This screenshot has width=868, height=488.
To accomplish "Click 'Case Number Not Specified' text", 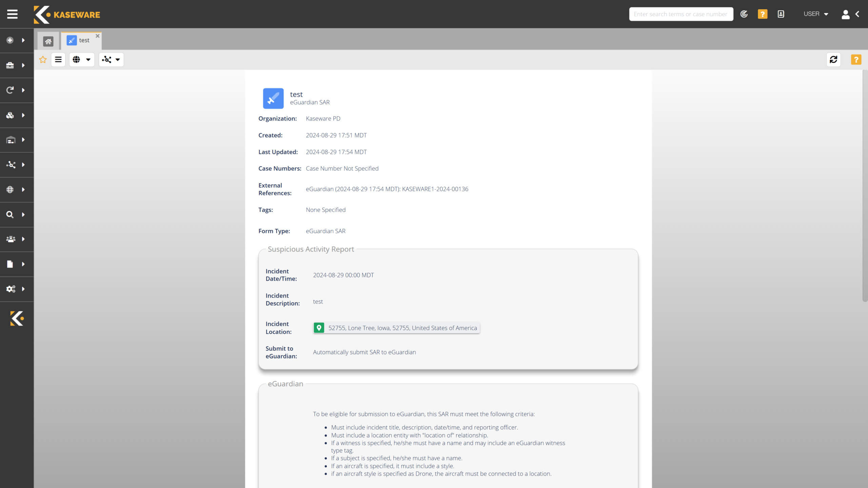I will [x=342, y=168].
